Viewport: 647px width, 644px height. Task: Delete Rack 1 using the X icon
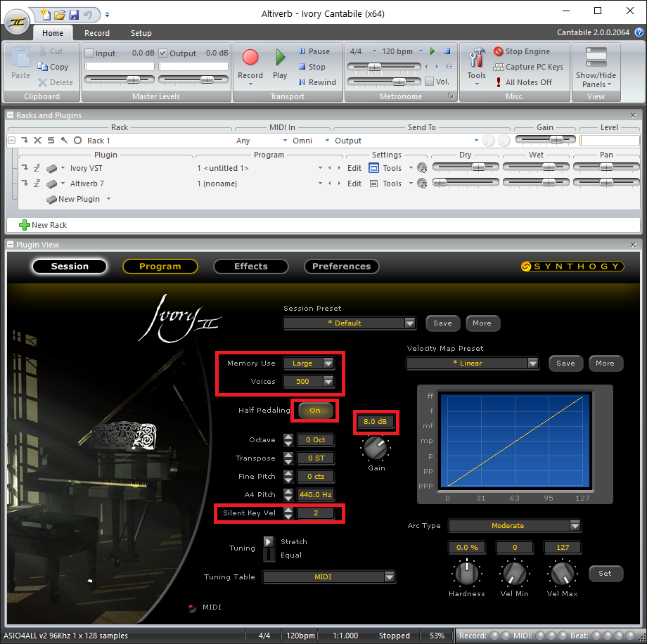[37, 141]
